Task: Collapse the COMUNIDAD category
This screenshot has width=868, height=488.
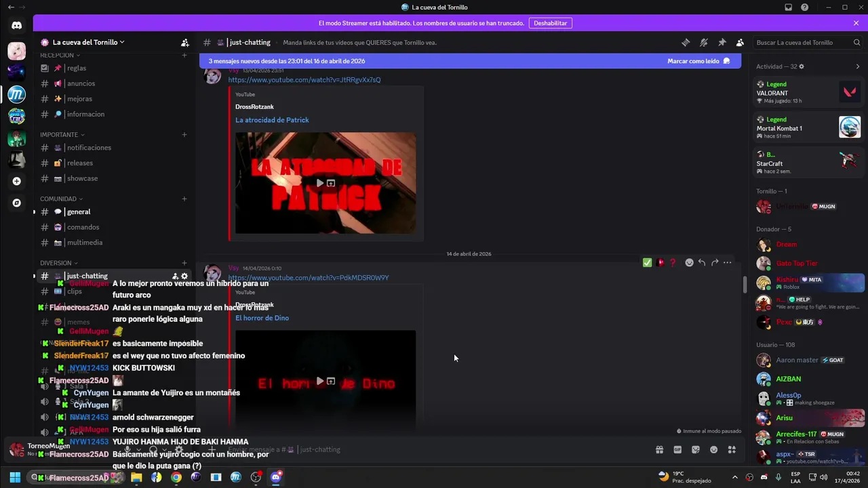Action: click(x=61, y=199)
